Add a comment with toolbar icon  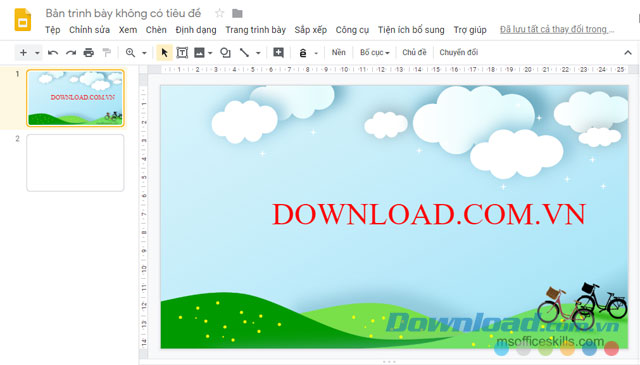pyautogui.click(x=278, y=52)
